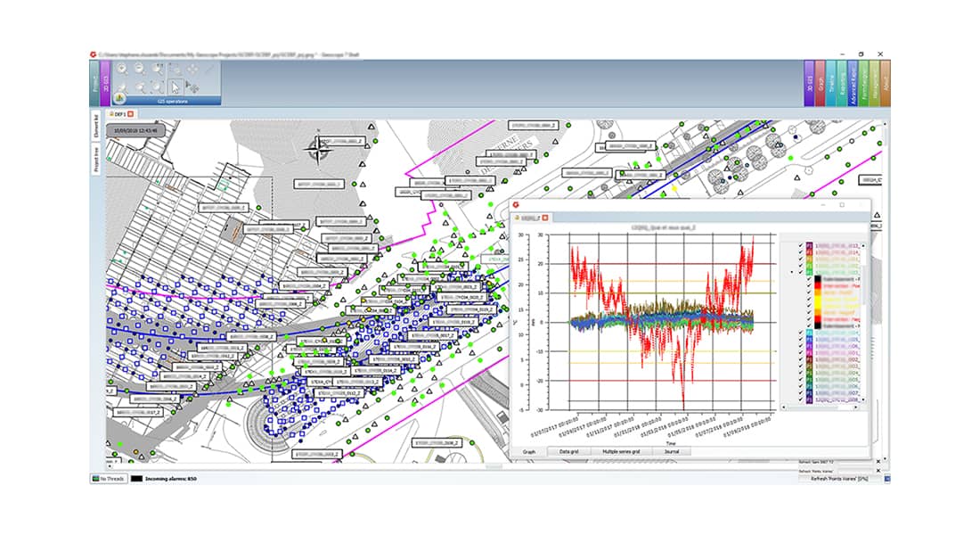Click legend horizontal scrollbar right arrow
The height and width of the screenshot is (535, 980).
coord(855,407)
